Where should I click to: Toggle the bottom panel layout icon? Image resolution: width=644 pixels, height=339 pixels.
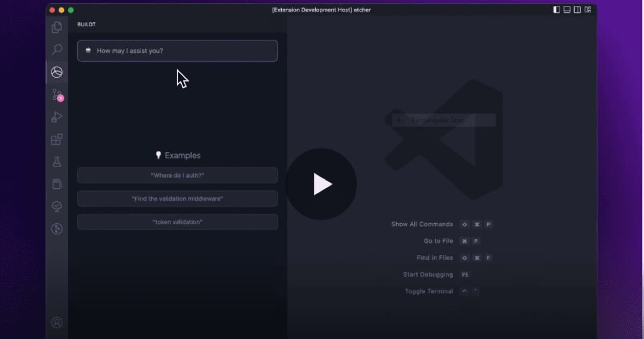pos(567,10)
